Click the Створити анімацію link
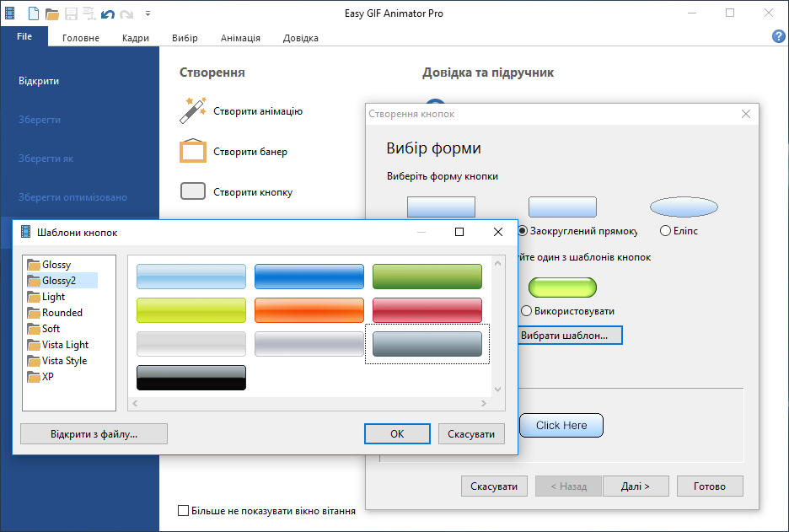The height and width of the screenshot is (532, 789). (258, 111)
